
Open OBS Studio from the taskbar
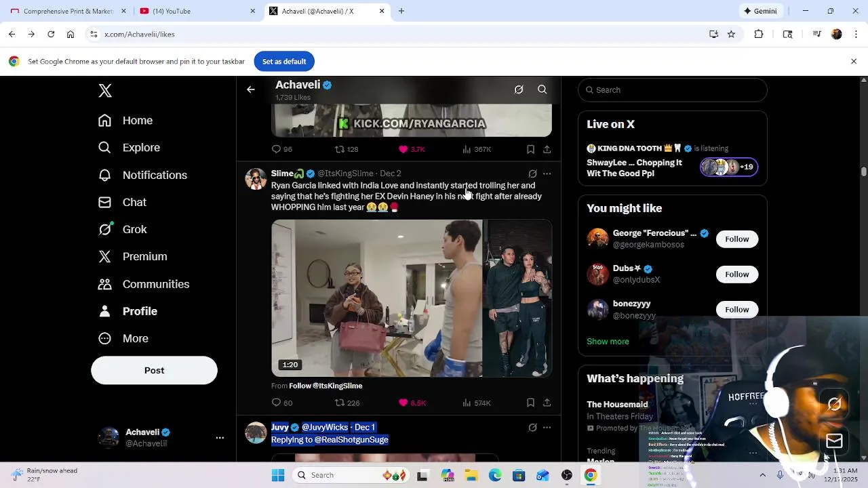tap(567, 475)
